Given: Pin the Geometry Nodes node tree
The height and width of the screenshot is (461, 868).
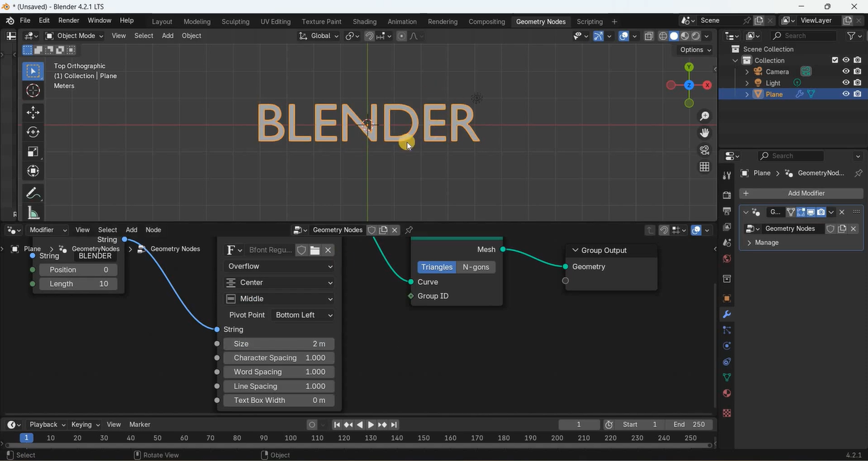Looking at the screenshot, I should (x=409, y=230).
